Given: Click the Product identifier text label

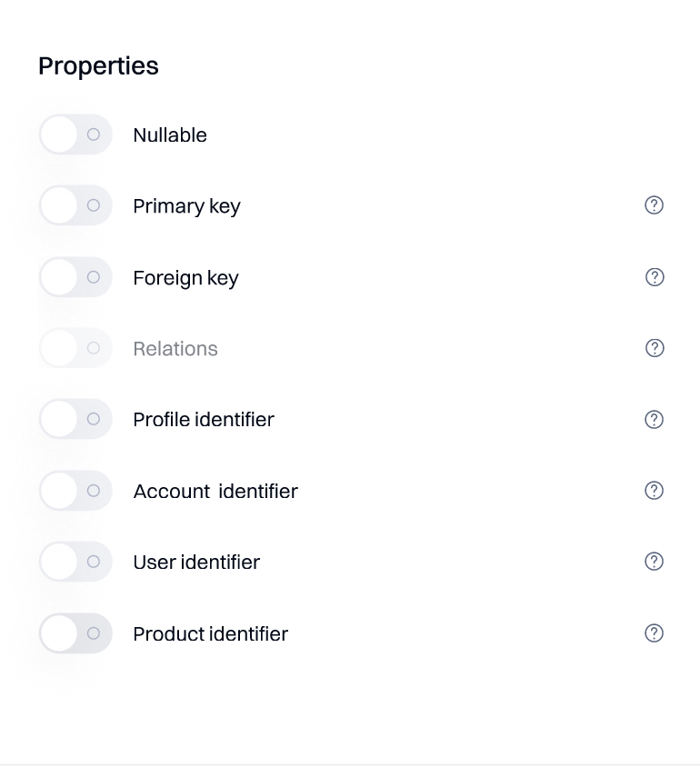Looking at the screenshot, I should [210, 634].
